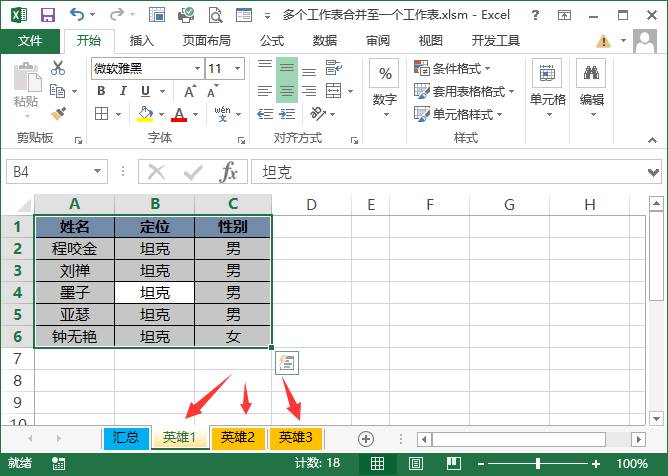This screenshot has height=476, width=668.
Task: Switch to the 数据 Data tab
Action: (x=325, y=41)
